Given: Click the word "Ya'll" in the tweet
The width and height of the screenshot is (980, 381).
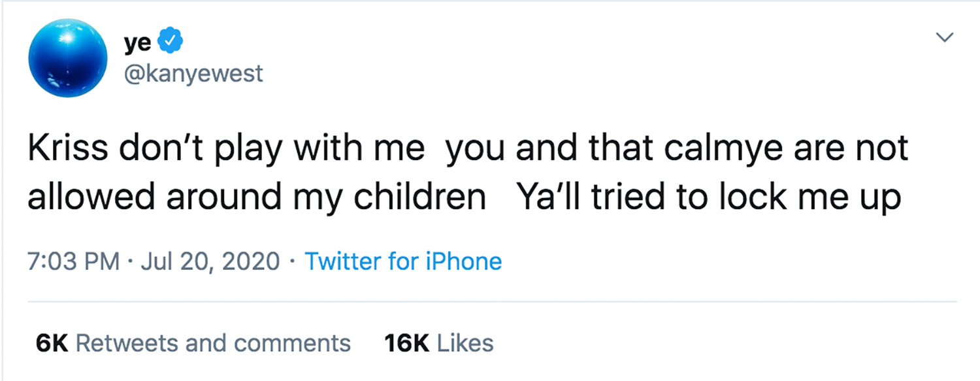Looking at the screenshot, I should click(550, 197).
